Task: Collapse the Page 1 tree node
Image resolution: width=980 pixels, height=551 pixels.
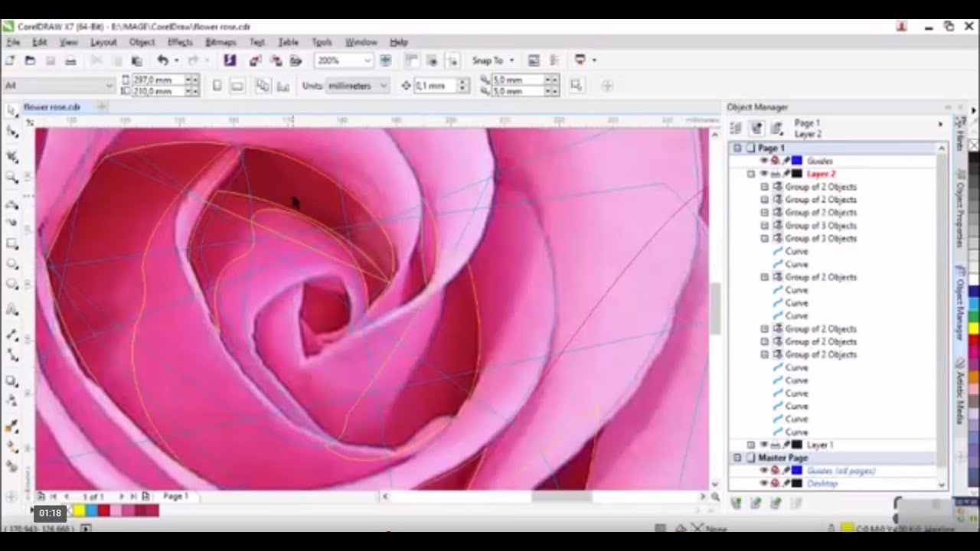Action: pyautogui.click(x=737, y=148)
